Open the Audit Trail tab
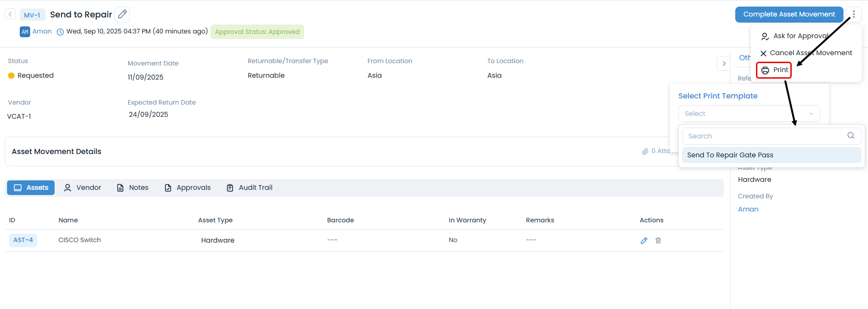 pyautogui.click(x=249, y=187)
